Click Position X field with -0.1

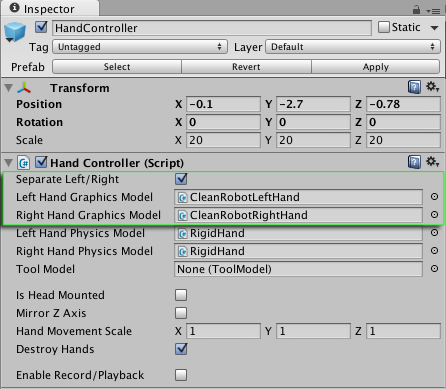[x=223, y=104]
